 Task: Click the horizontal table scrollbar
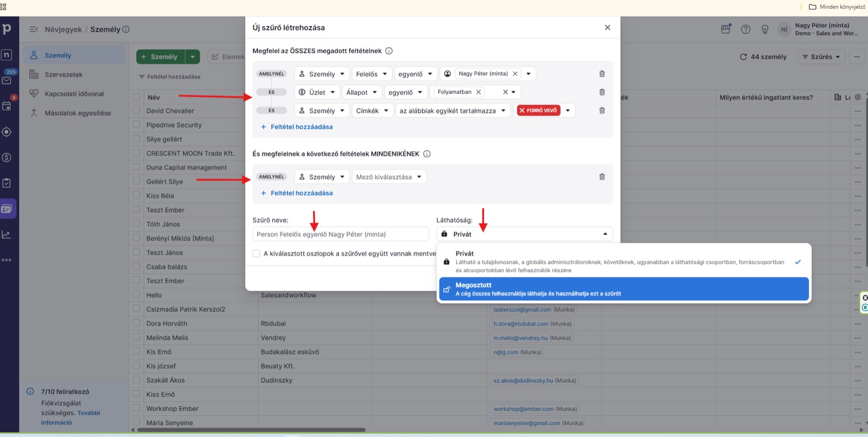251,430
